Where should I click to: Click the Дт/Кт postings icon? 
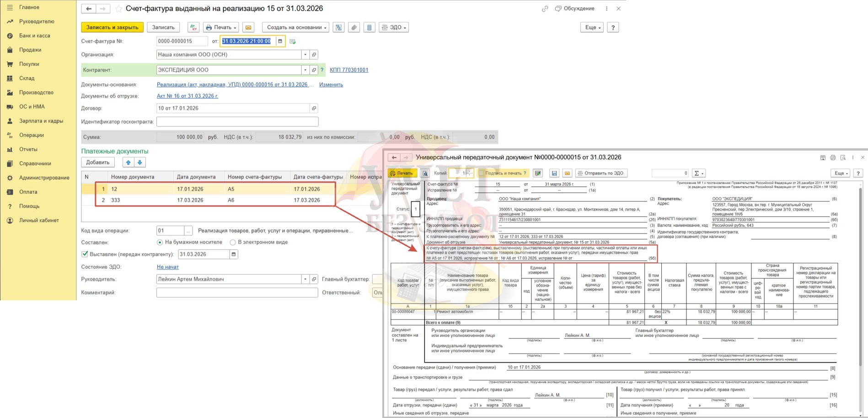click(x=193, y=27)
